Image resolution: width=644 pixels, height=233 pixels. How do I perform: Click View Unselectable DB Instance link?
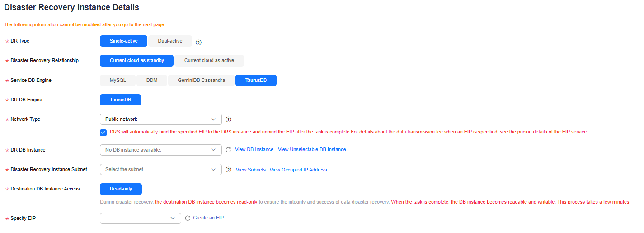312,150
